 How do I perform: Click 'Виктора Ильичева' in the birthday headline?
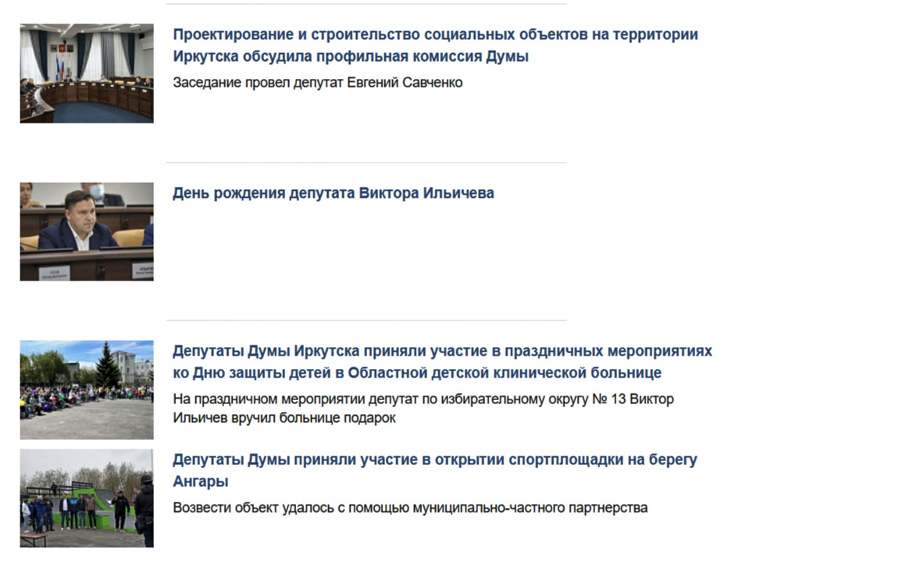(426, 193)
